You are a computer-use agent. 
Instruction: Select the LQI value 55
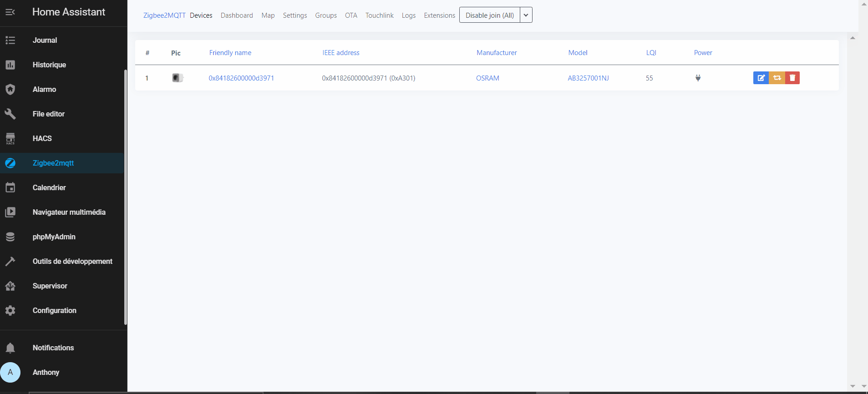point(649,78)
